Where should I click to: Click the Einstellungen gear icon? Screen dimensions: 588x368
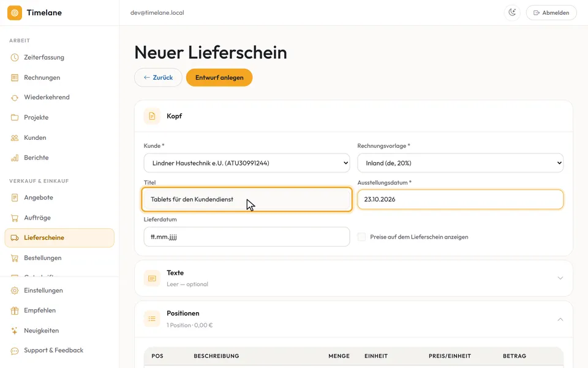tap(15, 291)
